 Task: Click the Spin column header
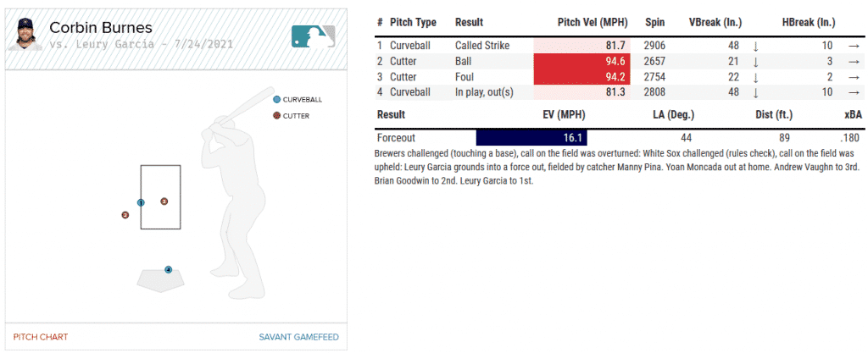click(654, 22)
